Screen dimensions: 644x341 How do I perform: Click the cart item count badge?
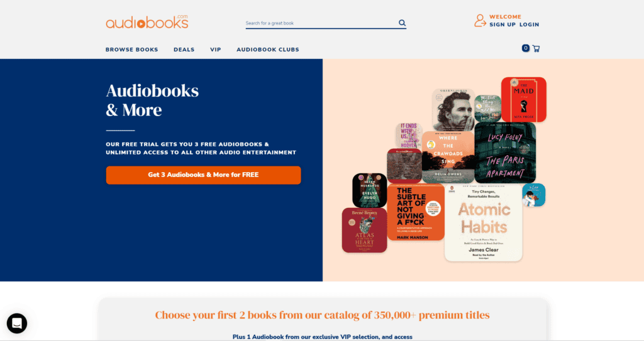tap(525, 48)
